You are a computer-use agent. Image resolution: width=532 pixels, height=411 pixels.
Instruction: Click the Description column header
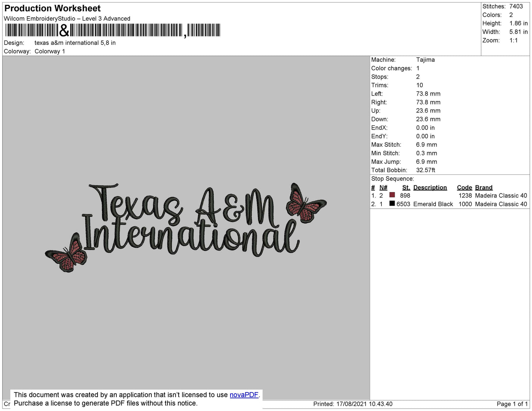point(430,187)
